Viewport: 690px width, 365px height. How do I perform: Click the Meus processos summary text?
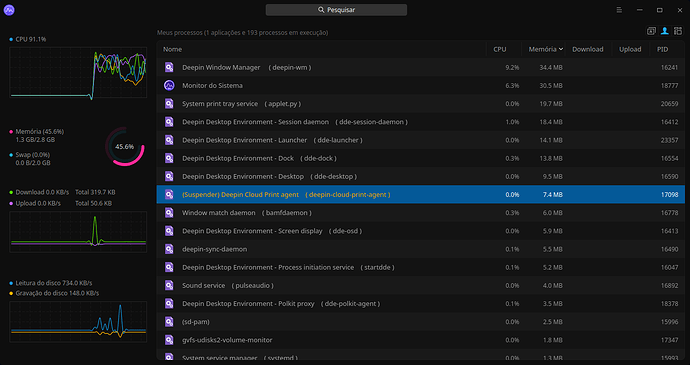(x=242, y=33)
